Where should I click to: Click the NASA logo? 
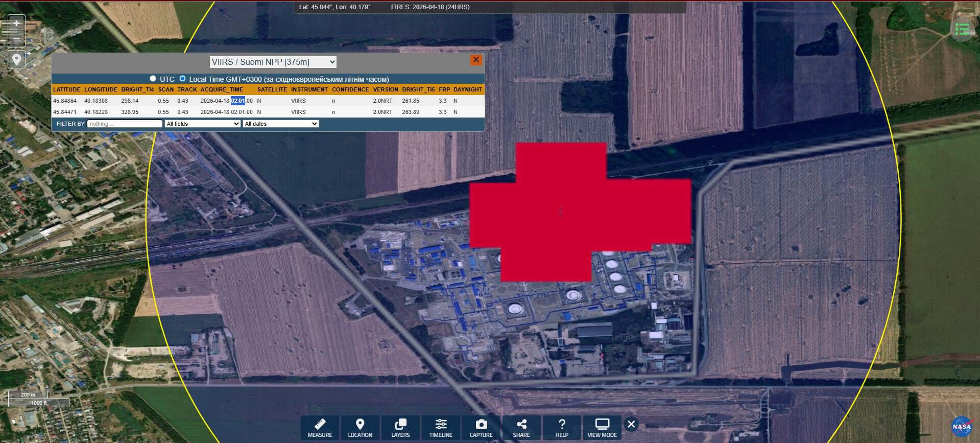pyautogui.click(x=962, y=427)
